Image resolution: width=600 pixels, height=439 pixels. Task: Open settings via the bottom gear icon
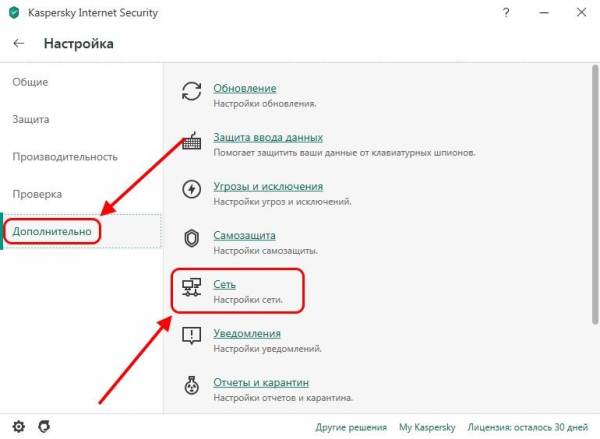pos(18,426)
